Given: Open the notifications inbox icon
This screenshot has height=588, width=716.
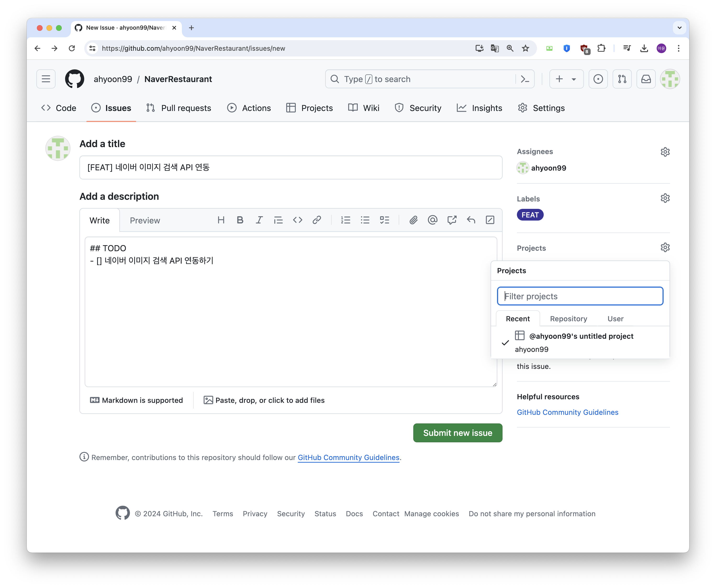Looking at the screenshot, I should click(x=646, y=79).
